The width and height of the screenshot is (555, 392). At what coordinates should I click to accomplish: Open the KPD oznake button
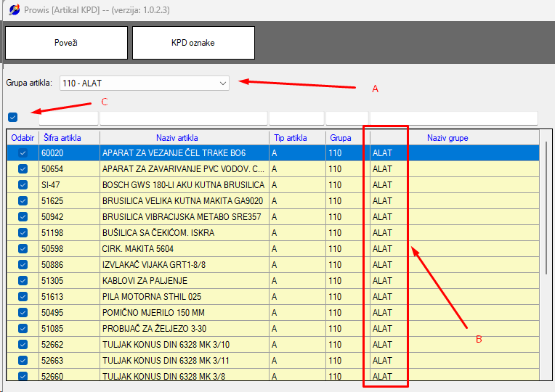[x=193, y=43]
